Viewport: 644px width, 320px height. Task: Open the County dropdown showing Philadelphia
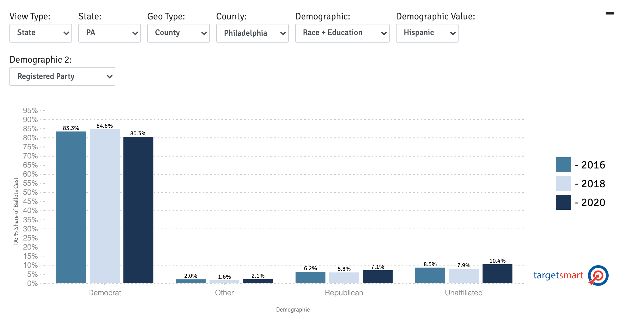pyautogui.click(x=252, y=33)
